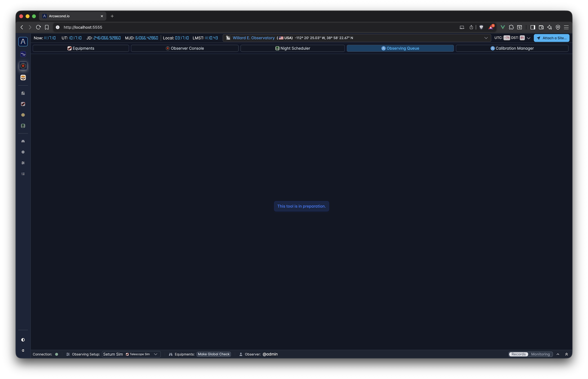Viewport: 588px width, 379px height.
Task: Click the localhost:5555 address bar
Action: [x=83, y=27]
